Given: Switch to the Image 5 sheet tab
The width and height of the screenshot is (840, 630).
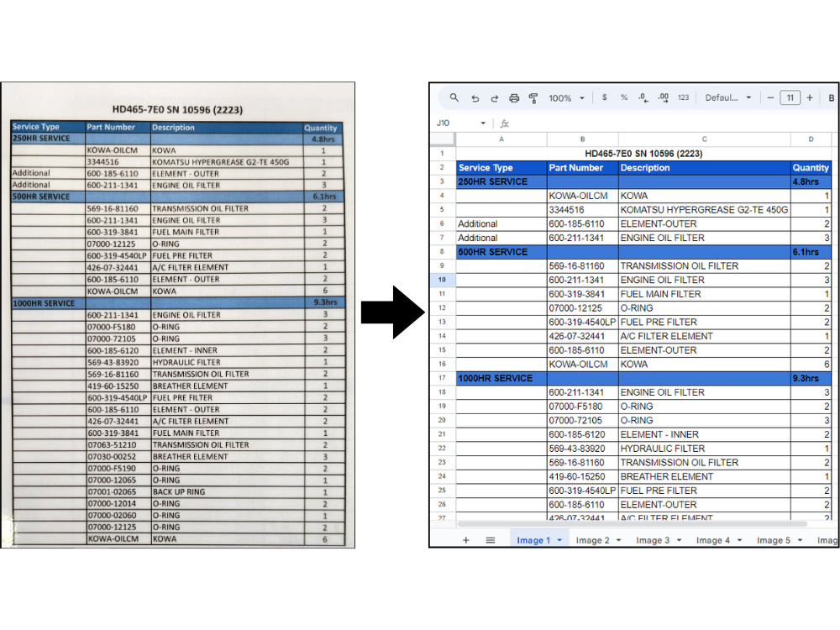Looking at the screenshot, I should click(x=774, y=540).
